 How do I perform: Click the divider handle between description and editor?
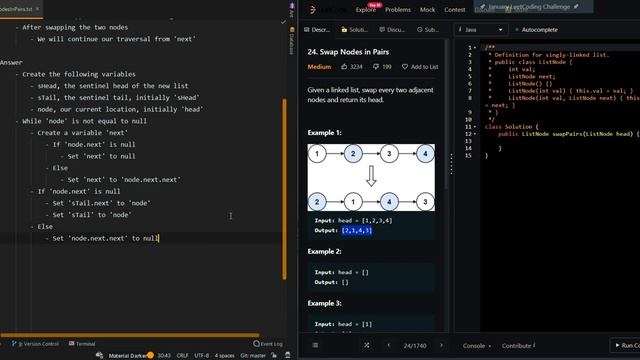pos(451,164)
